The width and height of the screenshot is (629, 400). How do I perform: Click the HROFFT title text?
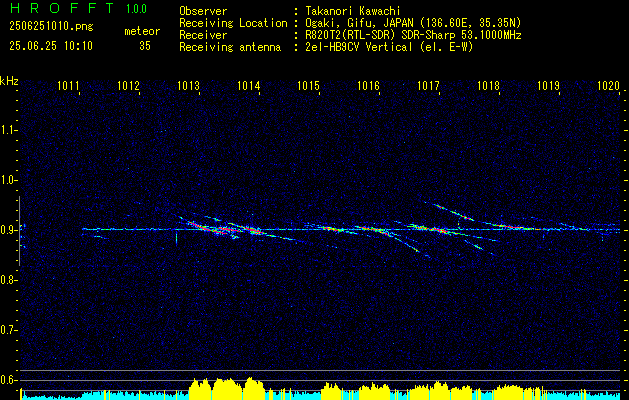tap(62, 8)
